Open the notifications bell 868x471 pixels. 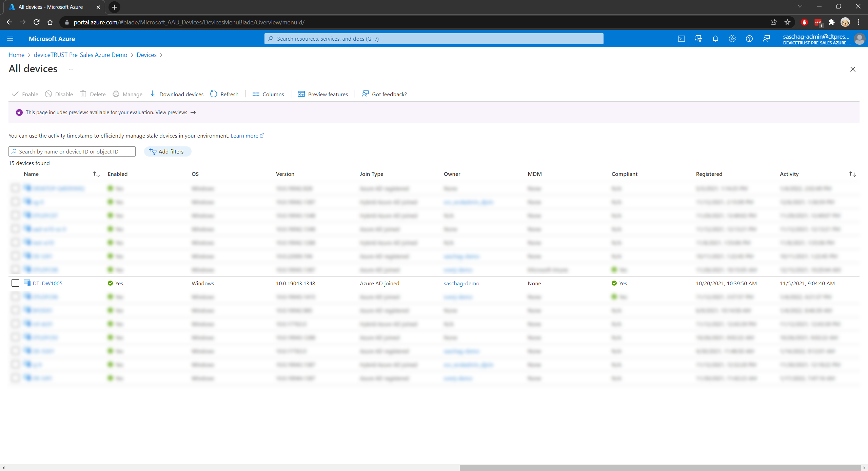pos(715,38)
